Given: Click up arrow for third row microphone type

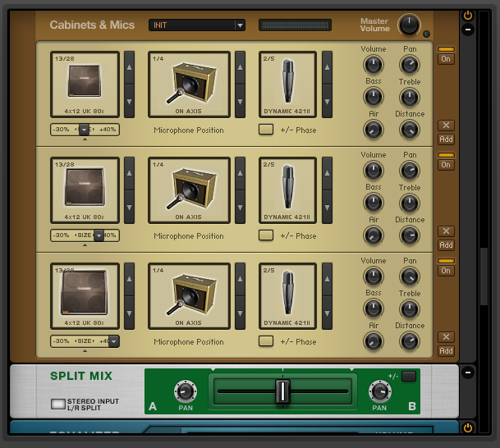Looking at the screenshot, I should click(327, 279).
